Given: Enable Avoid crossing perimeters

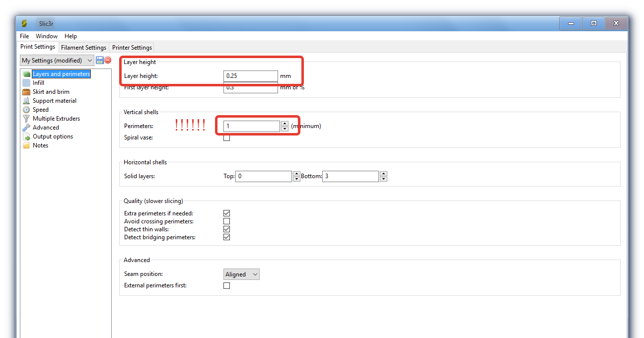Looking at the screenshot, I should coord(227,221).
